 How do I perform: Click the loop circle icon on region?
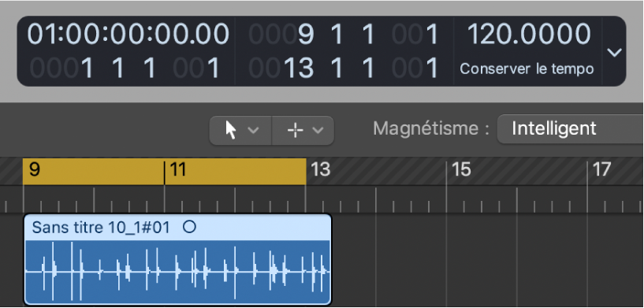[189, 227]
